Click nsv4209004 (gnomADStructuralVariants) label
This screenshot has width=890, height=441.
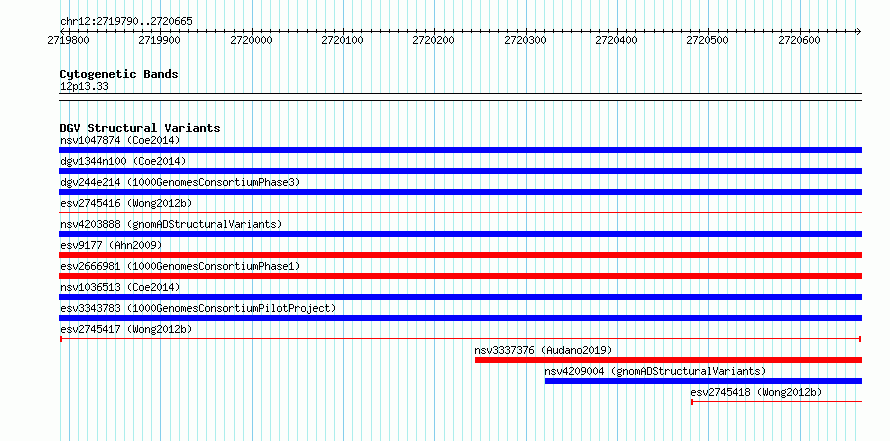[x=655, y=371]
